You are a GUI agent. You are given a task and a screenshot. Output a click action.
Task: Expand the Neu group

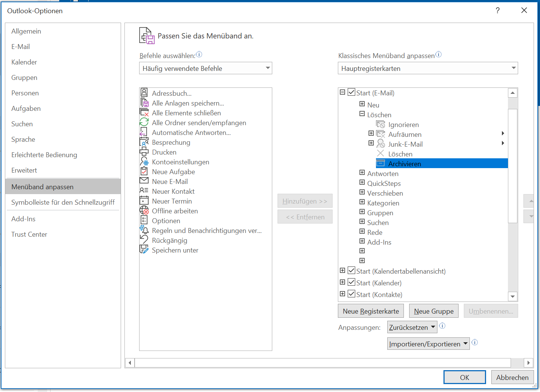pyautogui.click(x=362, y=104)
